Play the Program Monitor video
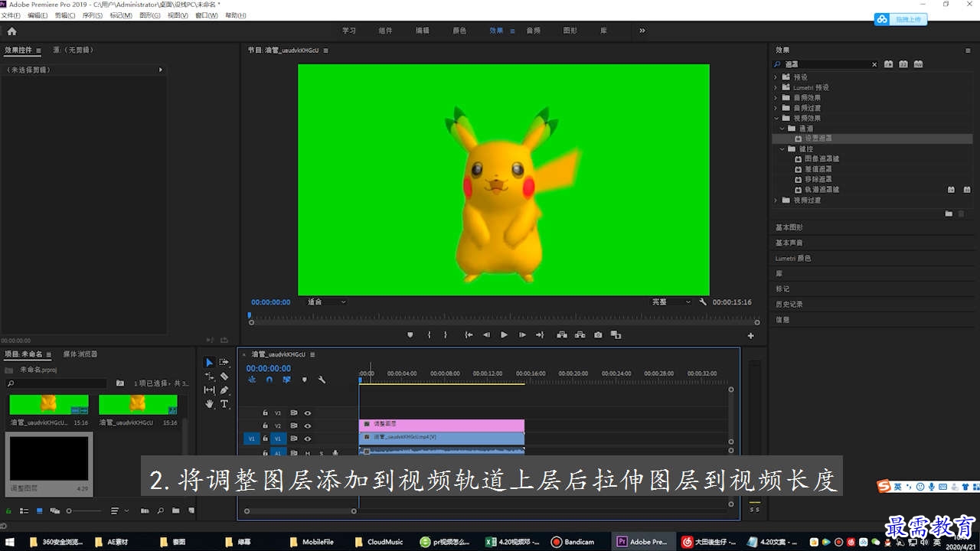The image size is (980, 551). 504,334
